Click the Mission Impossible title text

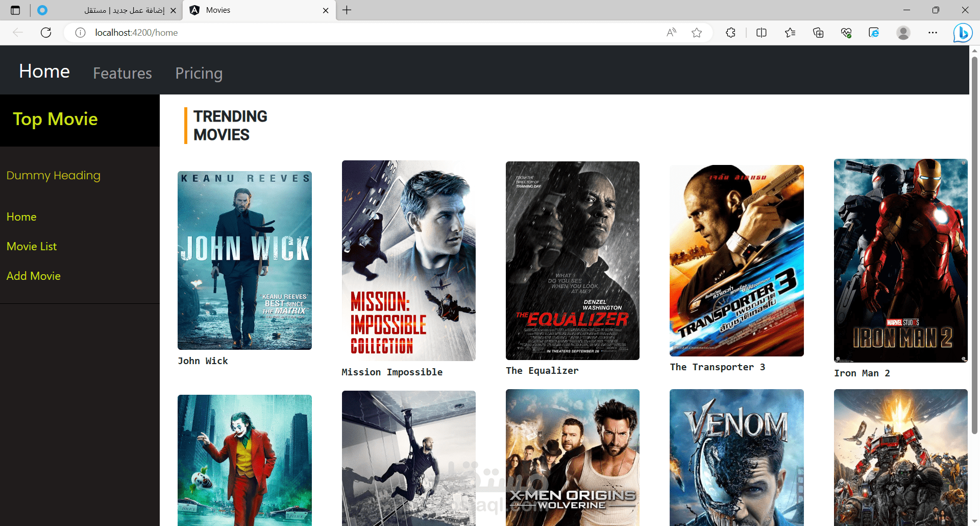[x=392, y=372]
